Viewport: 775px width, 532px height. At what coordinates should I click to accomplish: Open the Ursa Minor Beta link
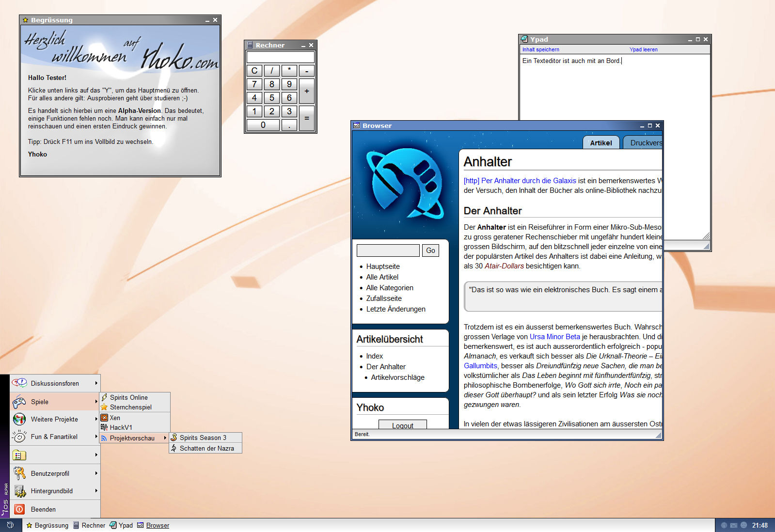coord(554,337)
